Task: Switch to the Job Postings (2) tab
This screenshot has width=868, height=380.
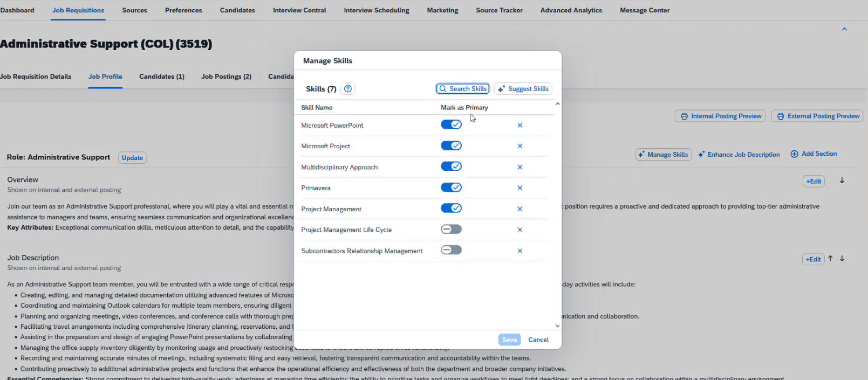Action: click(x=226, y=77)
